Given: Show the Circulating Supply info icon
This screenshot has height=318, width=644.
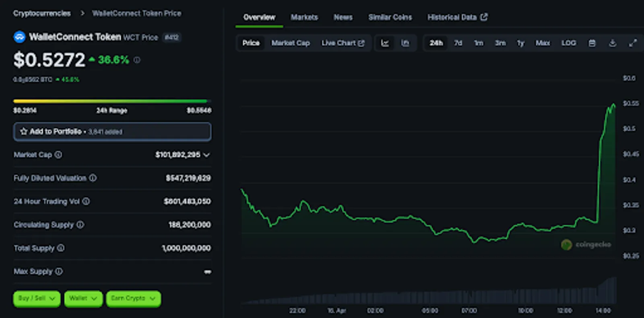Looking at the screenshot, I should pos(80,224).
